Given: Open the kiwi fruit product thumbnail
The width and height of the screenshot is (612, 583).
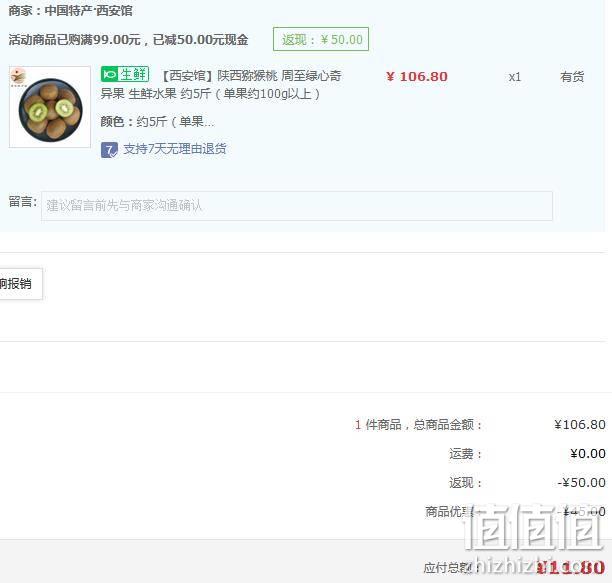Looking at the screenshot, I should (x=50, y=107).
